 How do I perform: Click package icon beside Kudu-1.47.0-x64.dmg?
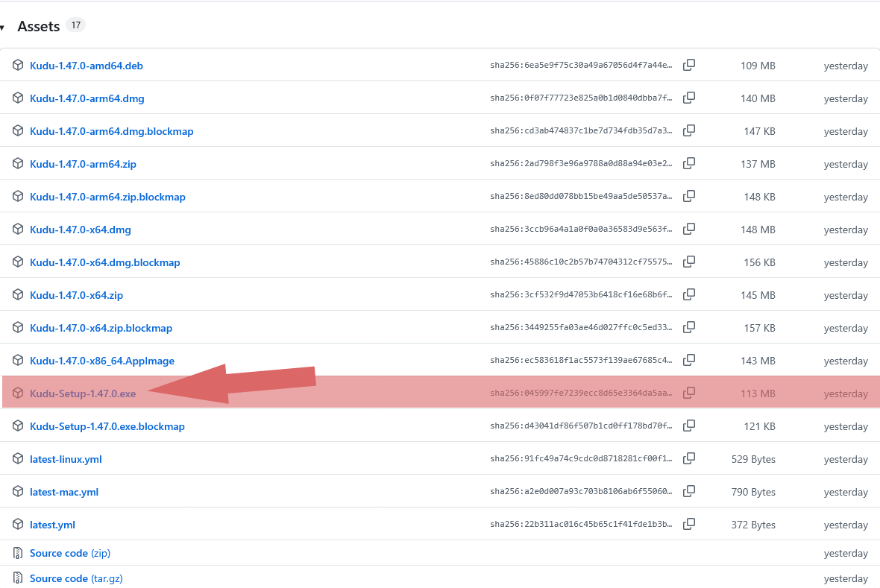point(18,229)
